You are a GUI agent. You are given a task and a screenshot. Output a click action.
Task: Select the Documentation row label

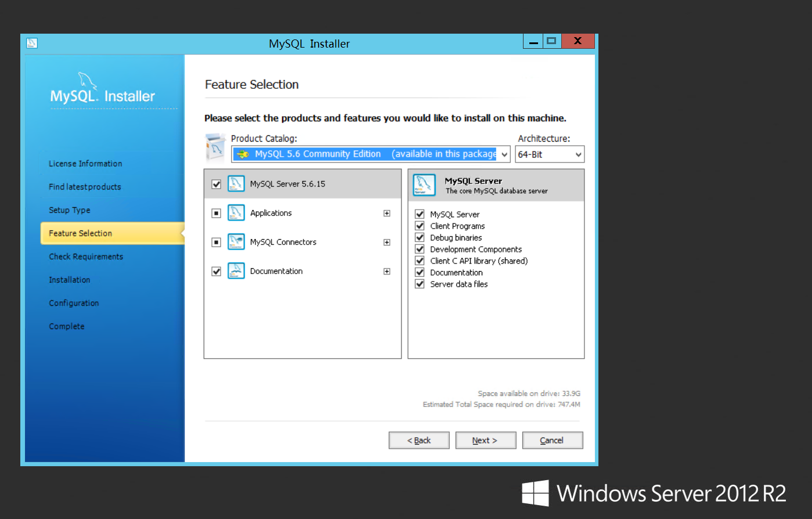276,271
